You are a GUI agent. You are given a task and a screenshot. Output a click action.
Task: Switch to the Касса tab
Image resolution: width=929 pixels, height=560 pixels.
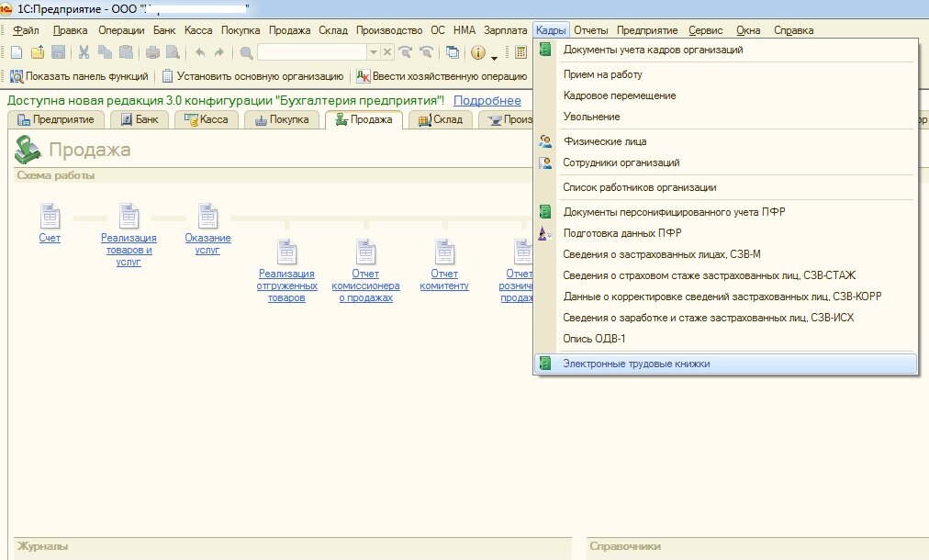(207, 119)
